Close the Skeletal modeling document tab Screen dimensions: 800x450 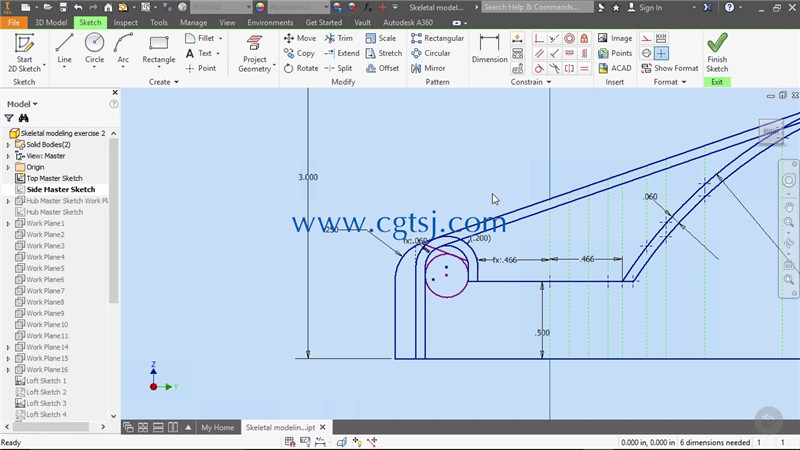tap(322, 428)
